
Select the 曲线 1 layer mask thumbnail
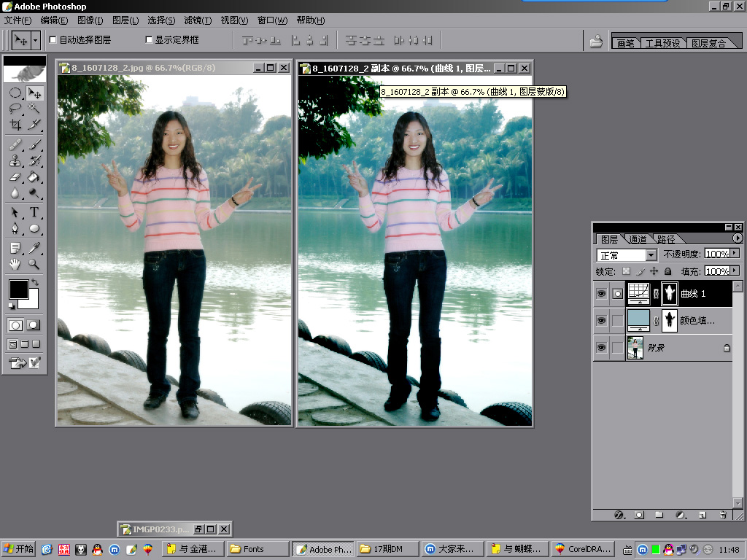click(670, 293)
